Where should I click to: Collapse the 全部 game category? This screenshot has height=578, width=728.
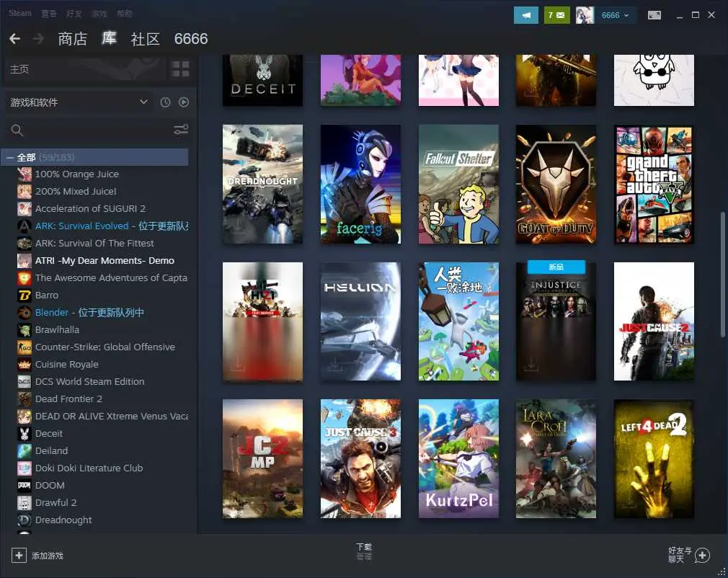tap(9, 157)
